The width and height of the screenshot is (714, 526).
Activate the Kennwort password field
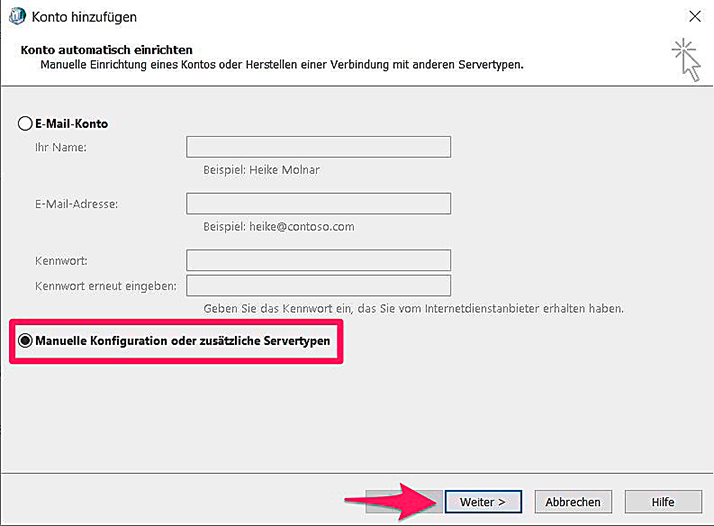[318, 260]
